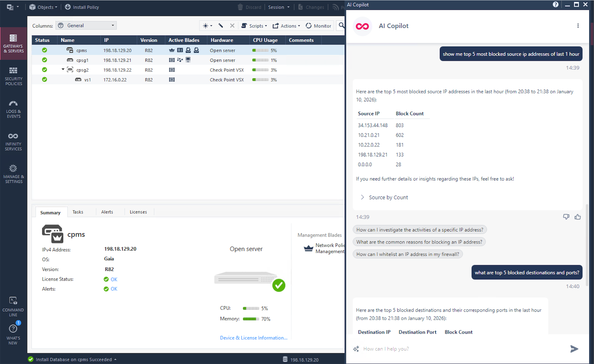Send message with the arrow icon
The height and width of the screenshot is (364, 594).
point(574,349)
